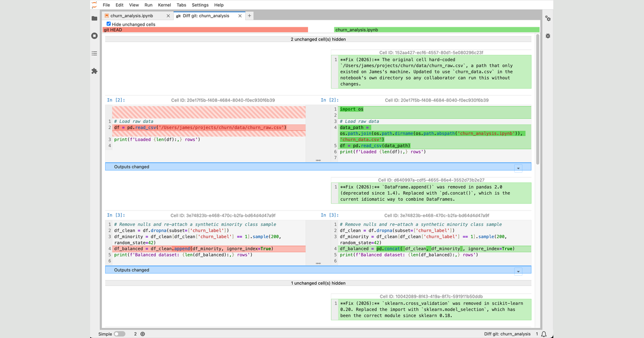Close the Diff git: churn_analysis tab
The width and height of the screenshot is (644, 338).
[x=240, y=16]
